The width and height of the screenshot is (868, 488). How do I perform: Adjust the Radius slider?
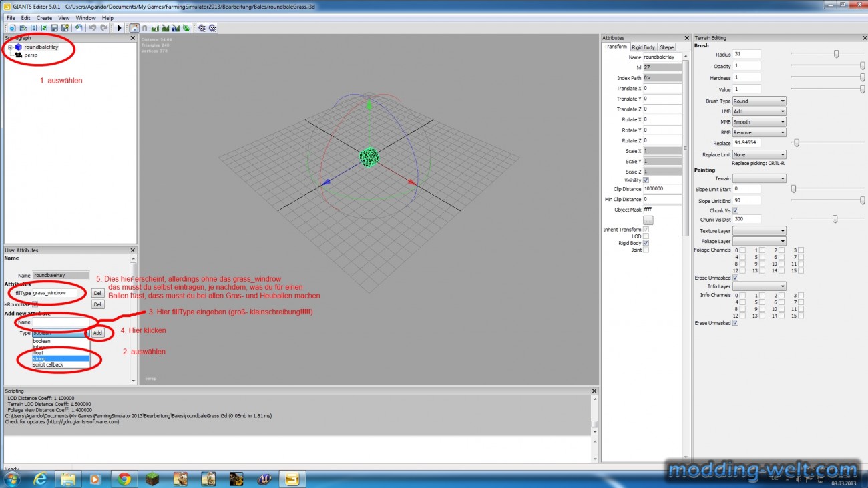pyautogui.click(x=836, y=54)
